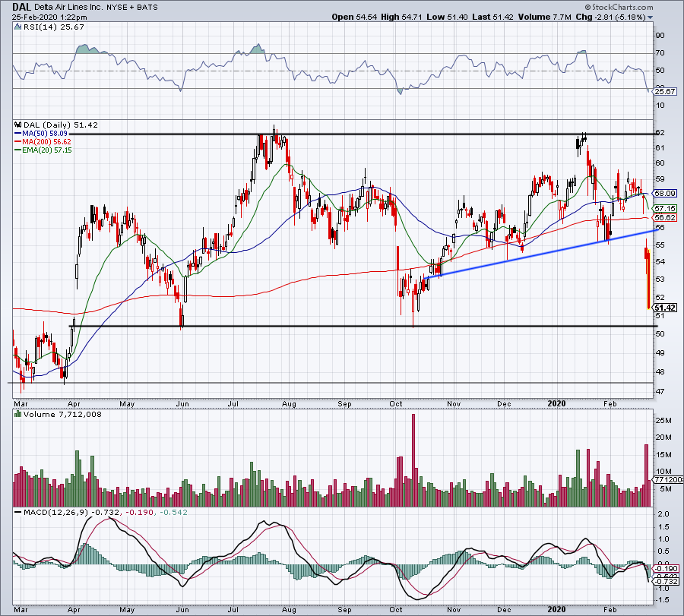Screen dimensions: 684x616
Task: Click the 'DAL (Daily) 51.42' legend text
Action: 61,125
